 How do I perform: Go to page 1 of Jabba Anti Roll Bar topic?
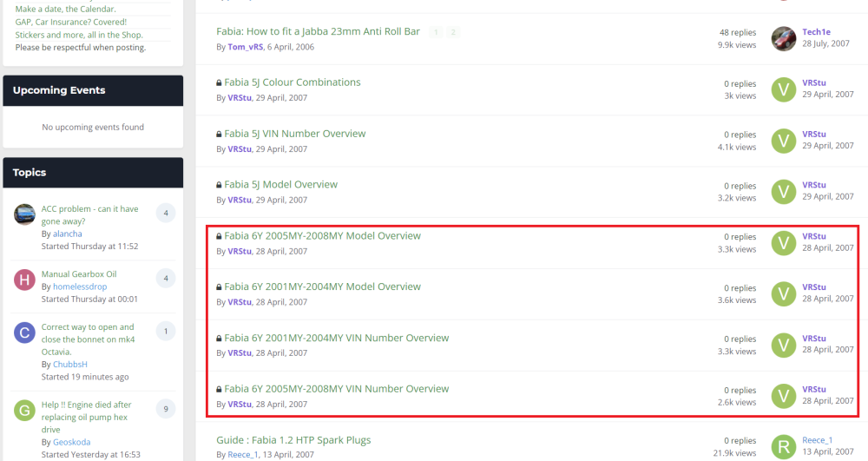(x=437, y=32)
